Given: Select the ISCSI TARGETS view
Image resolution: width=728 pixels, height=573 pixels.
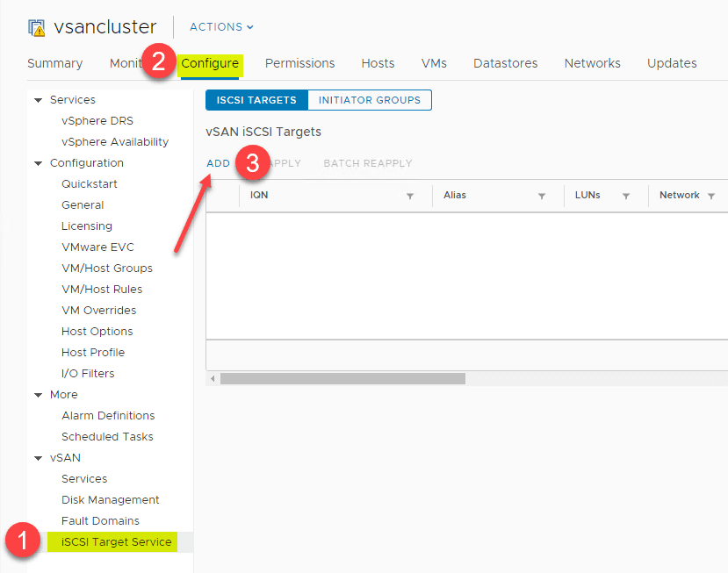Looking at the screenshot, I should (x=256, y=100).
